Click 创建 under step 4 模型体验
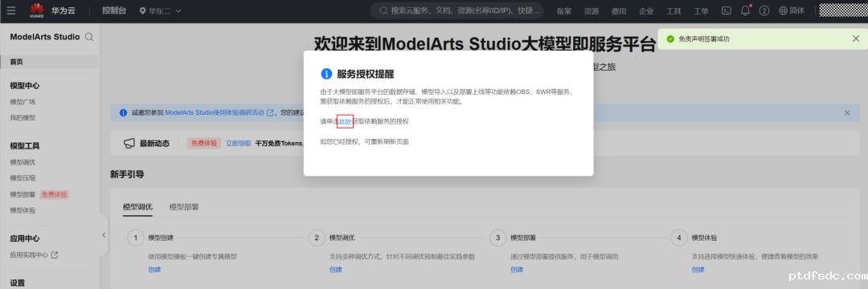868x289 pixels. (x=698, y=270)
